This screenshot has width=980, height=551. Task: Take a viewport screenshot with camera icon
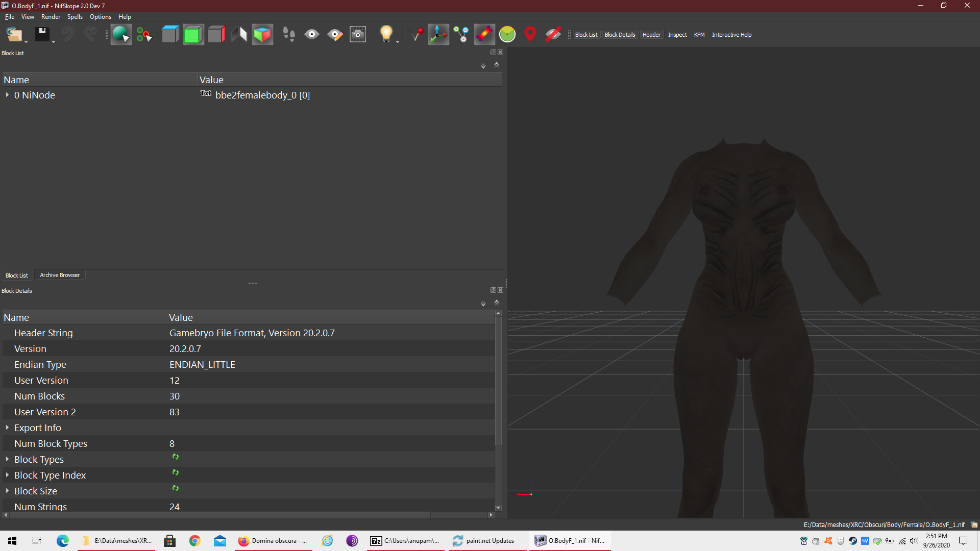coord(358,35)
